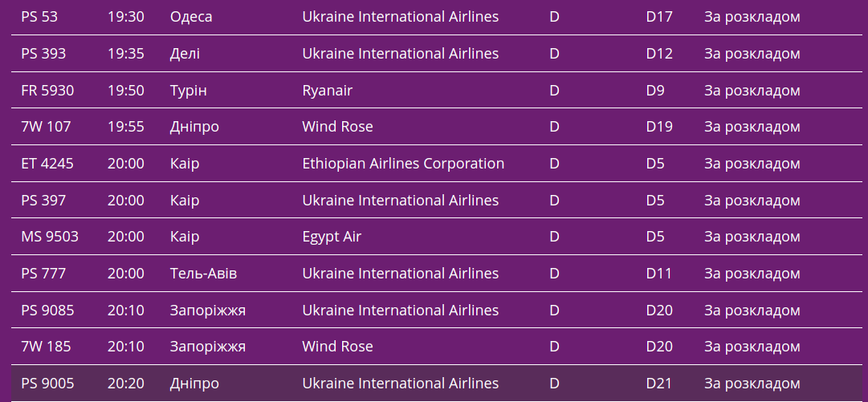Open flight ET 4245 details

click(47, 164)
